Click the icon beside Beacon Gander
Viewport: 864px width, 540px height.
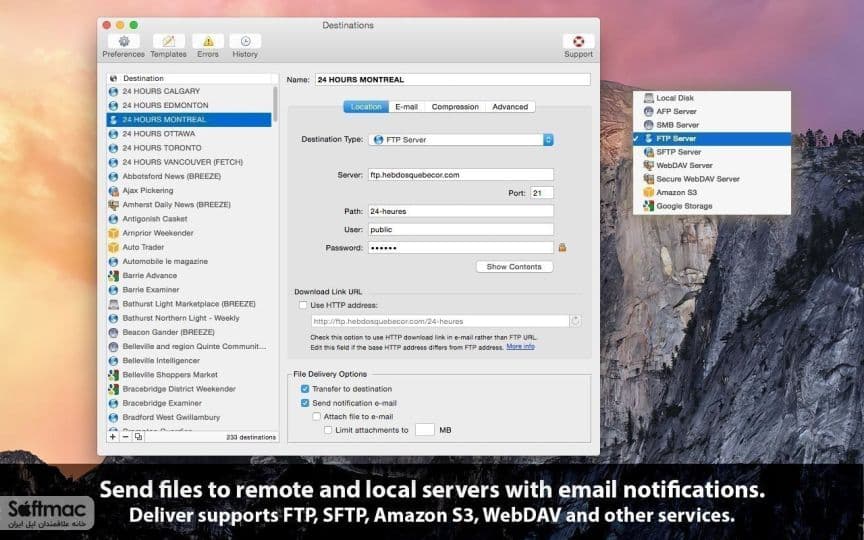point(114,332)
